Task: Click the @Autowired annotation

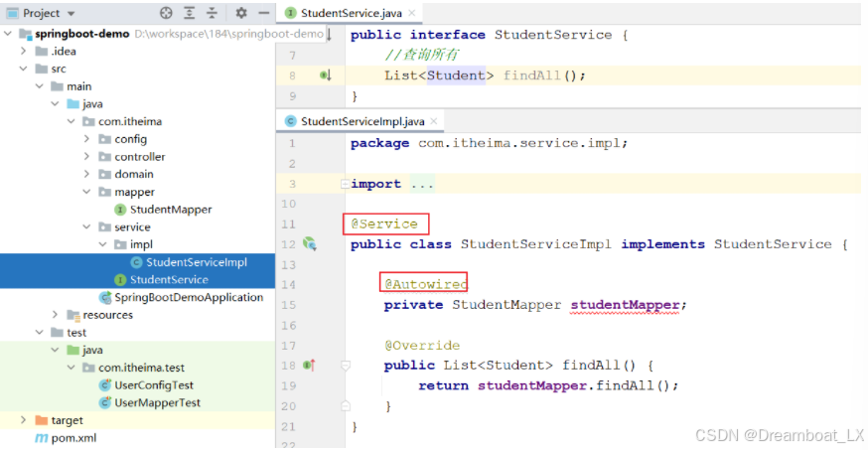Action: [426, 284]
